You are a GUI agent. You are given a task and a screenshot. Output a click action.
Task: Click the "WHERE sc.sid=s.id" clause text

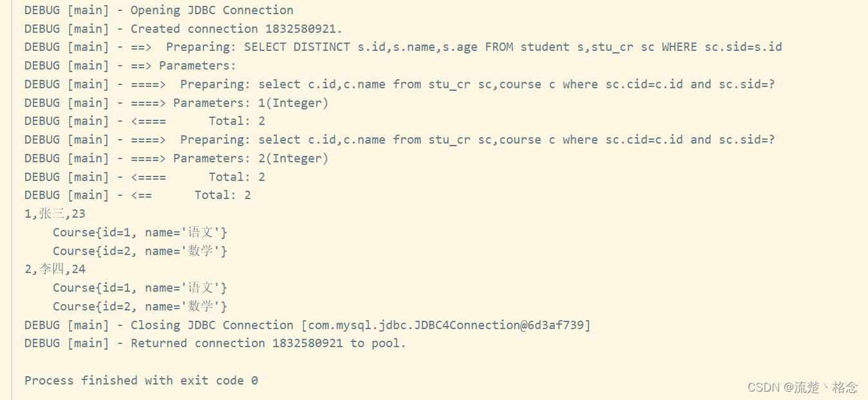[x=722, y=47]
